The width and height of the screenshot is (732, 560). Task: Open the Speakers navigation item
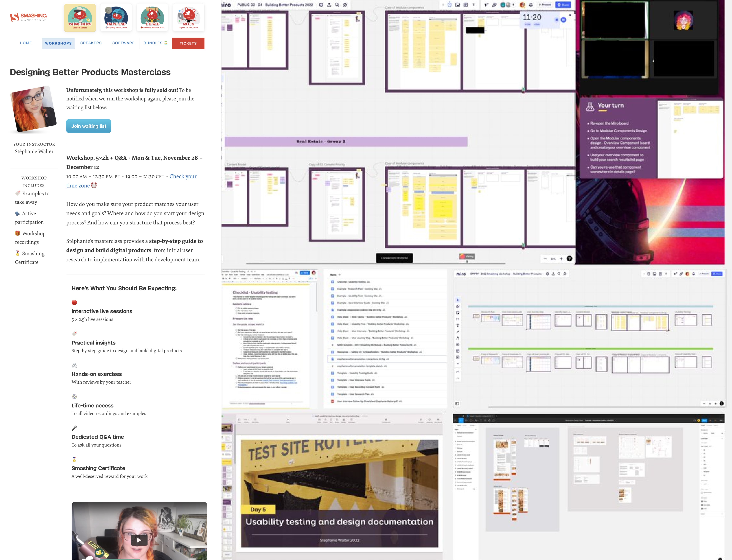91,43
